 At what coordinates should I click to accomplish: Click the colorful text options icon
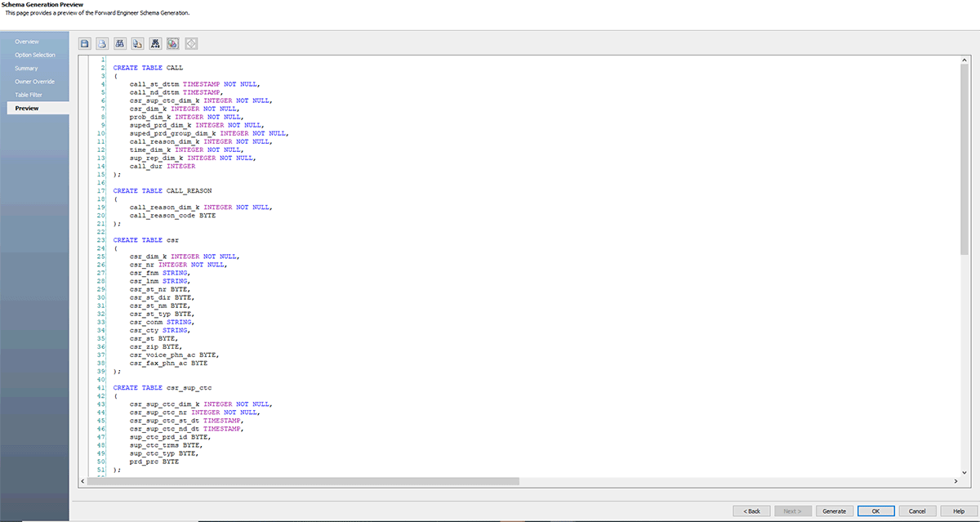[x=173, y=43]
